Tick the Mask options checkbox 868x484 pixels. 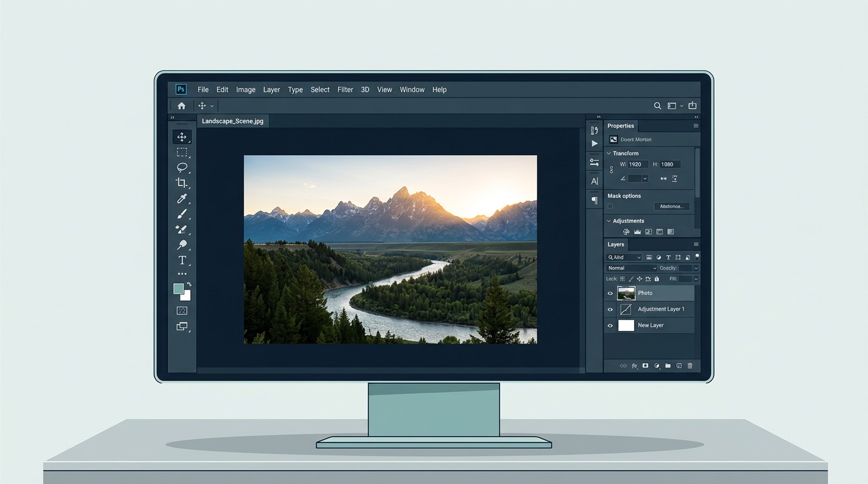tap(610, 206)
